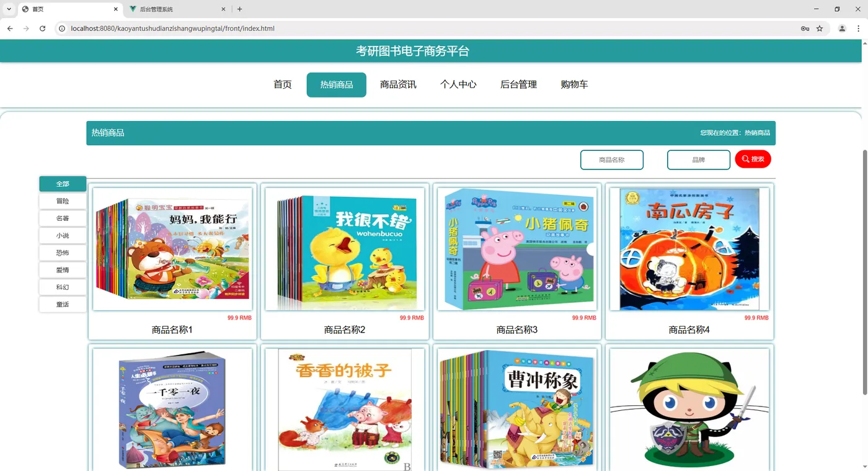868x471 pixels.
Task: Click the 商品名称2 product title
Action: (x=345, y=330)
